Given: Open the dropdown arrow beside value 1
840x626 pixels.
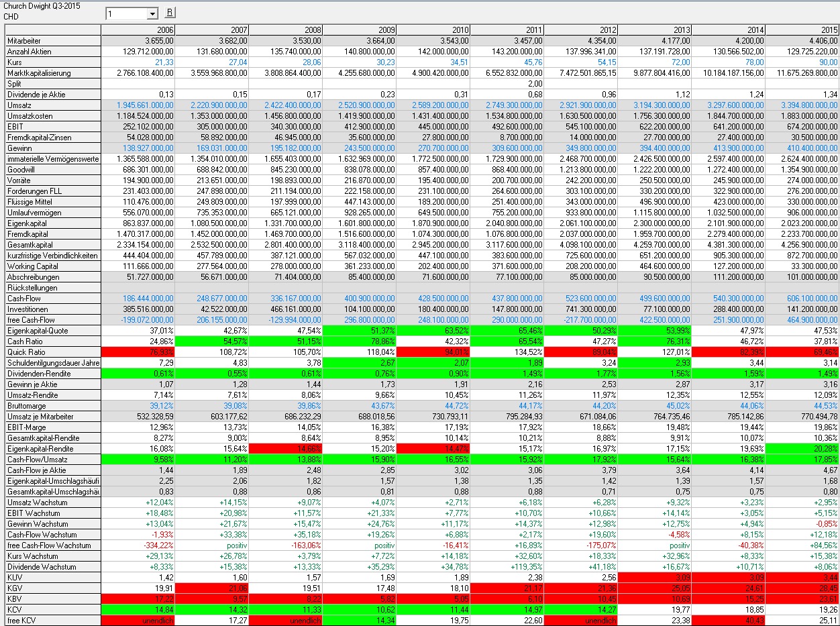Looking at the screenshot, I should [x=152, y=13].
